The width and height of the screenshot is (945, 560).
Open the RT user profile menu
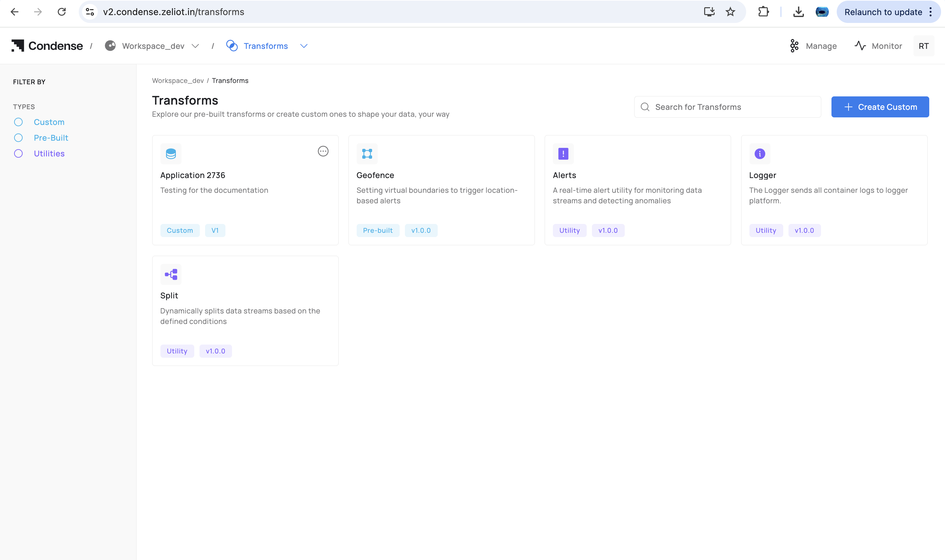point(923,46)
